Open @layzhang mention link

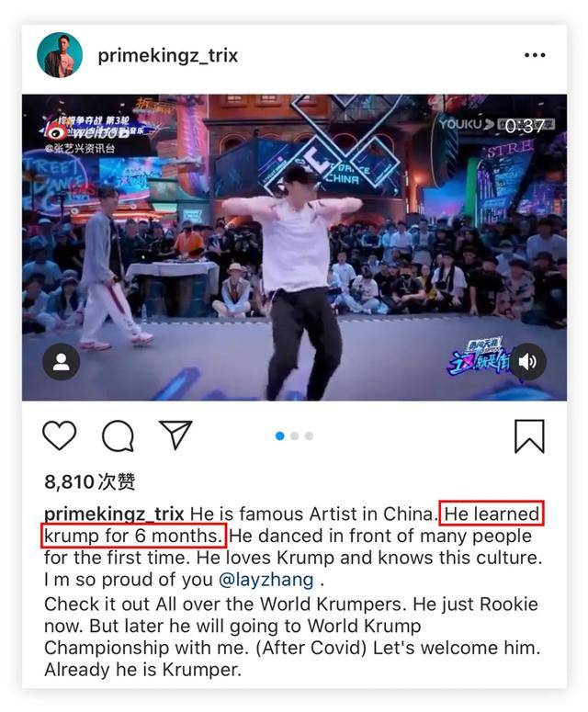(x=266, y=580)
